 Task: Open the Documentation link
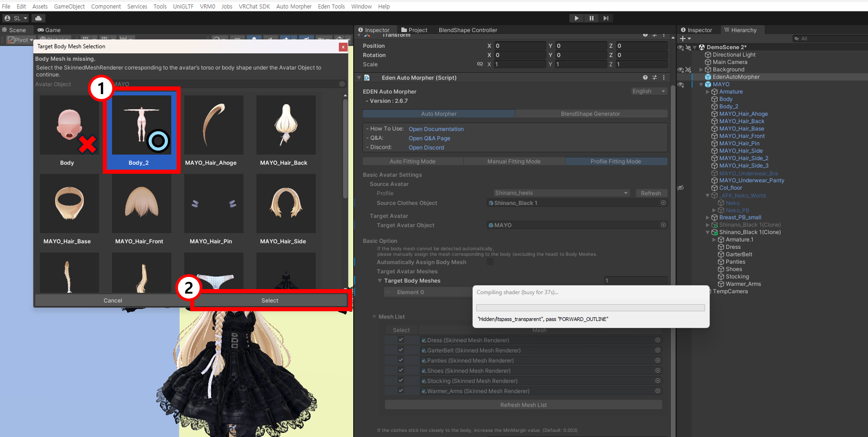436,129
